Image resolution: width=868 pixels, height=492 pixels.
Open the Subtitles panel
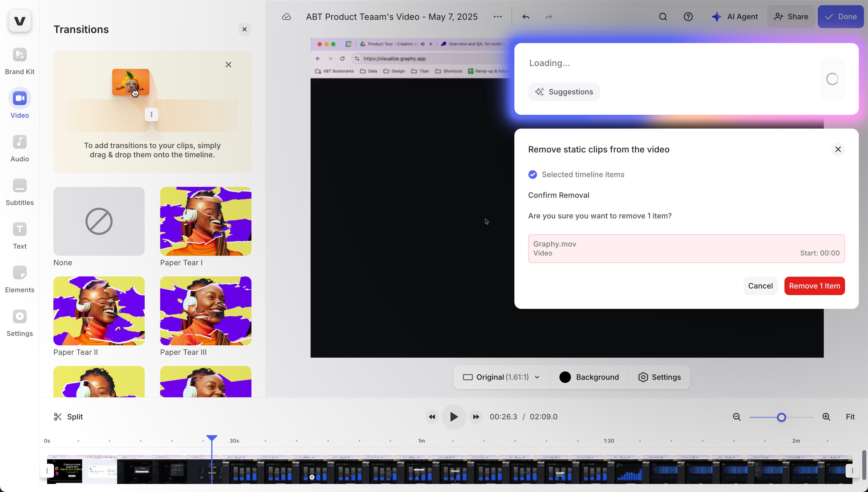coord(20,192)
